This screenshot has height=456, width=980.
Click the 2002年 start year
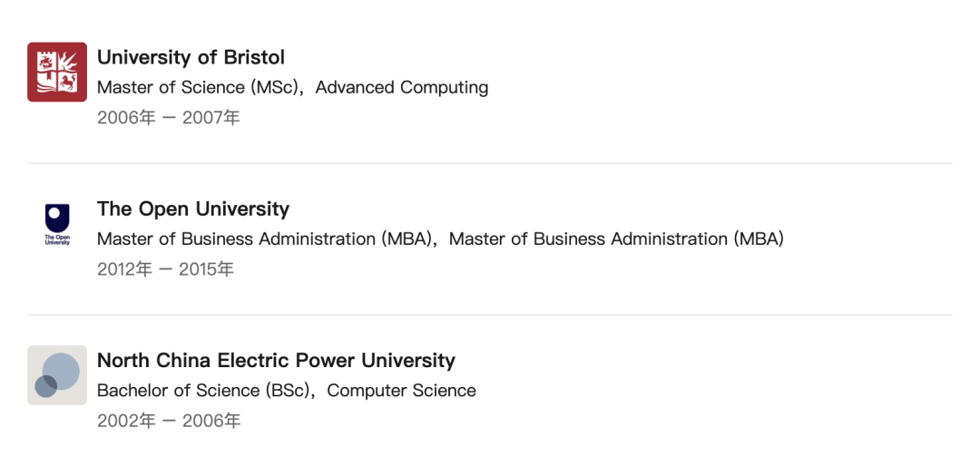126,421
